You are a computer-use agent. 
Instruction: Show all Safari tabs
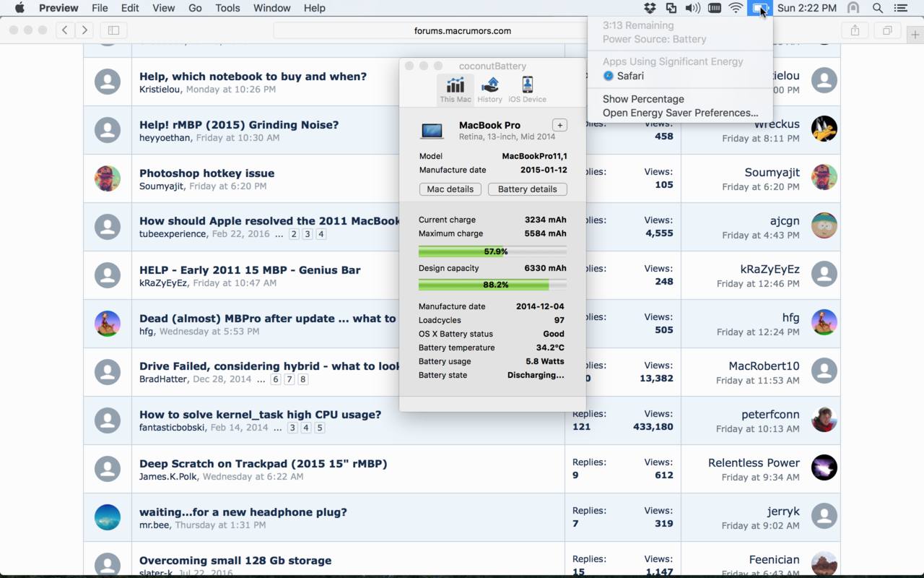coord(887,30)
